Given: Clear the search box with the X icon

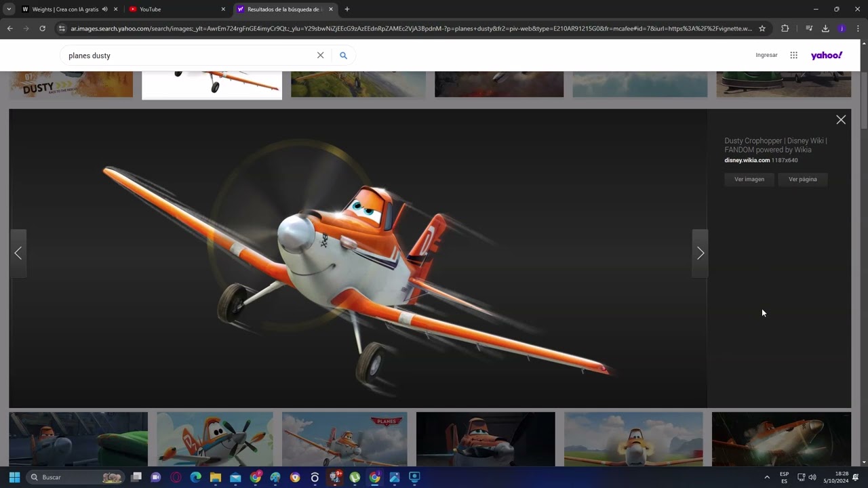Looking at the screenshot, I should click(321, 56).
